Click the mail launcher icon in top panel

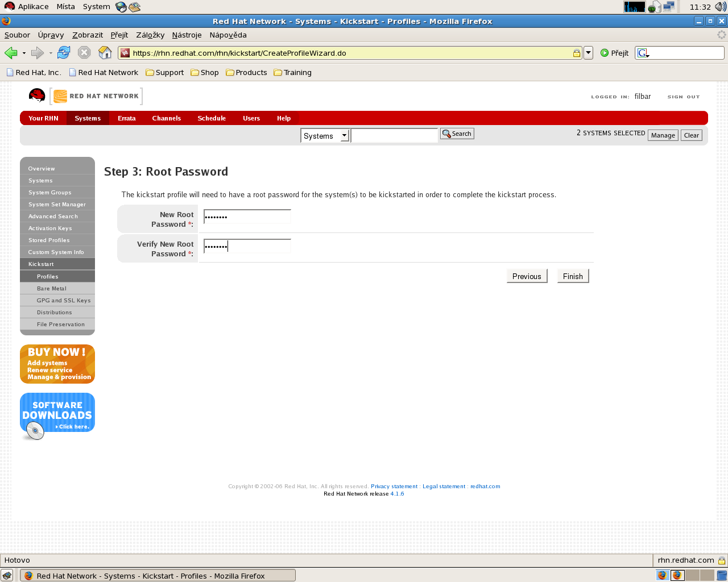click(x=135, y=7)
